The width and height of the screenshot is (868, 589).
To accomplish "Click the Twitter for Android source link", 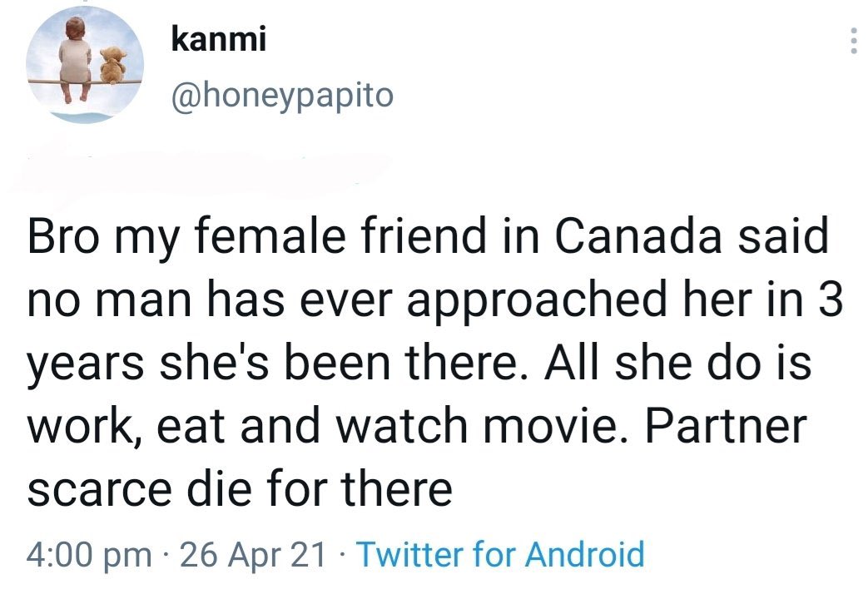I will [500, 553].
